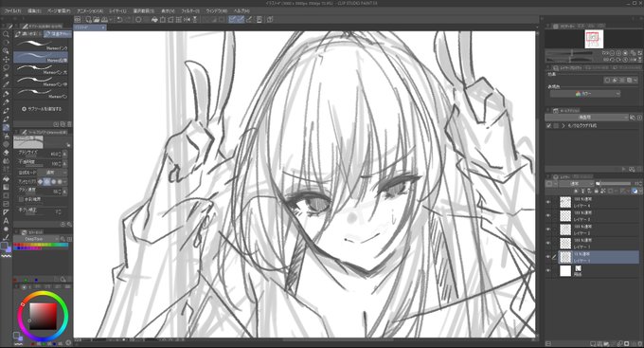Open the ヘルプ menu

tap(241, 10)
